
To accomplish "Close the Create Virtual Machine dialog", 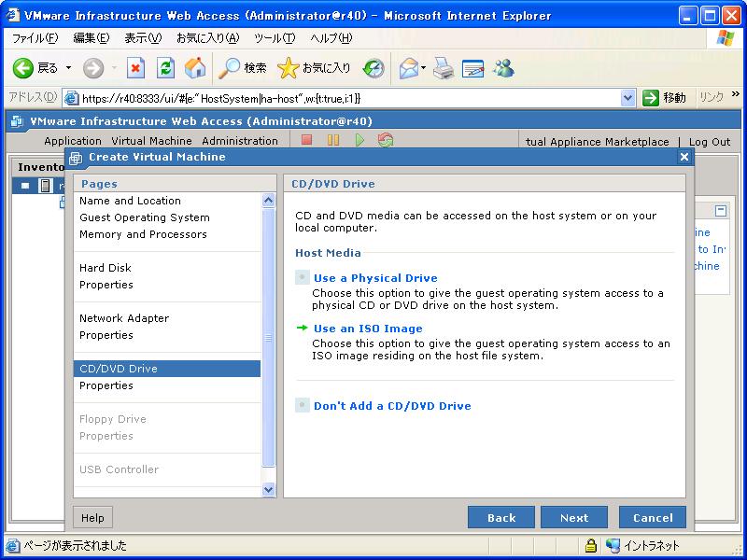I will [x=684, y=157].
